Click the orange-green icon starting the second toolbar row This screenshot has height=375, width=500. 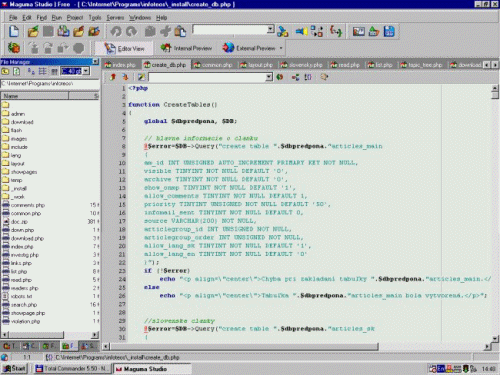[14, 48]
